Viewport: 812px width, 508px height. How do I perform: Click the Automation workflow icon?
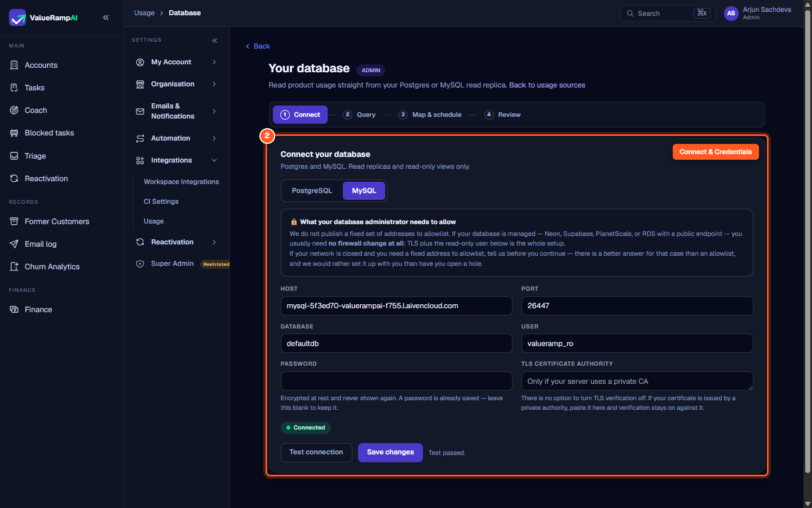140,138
